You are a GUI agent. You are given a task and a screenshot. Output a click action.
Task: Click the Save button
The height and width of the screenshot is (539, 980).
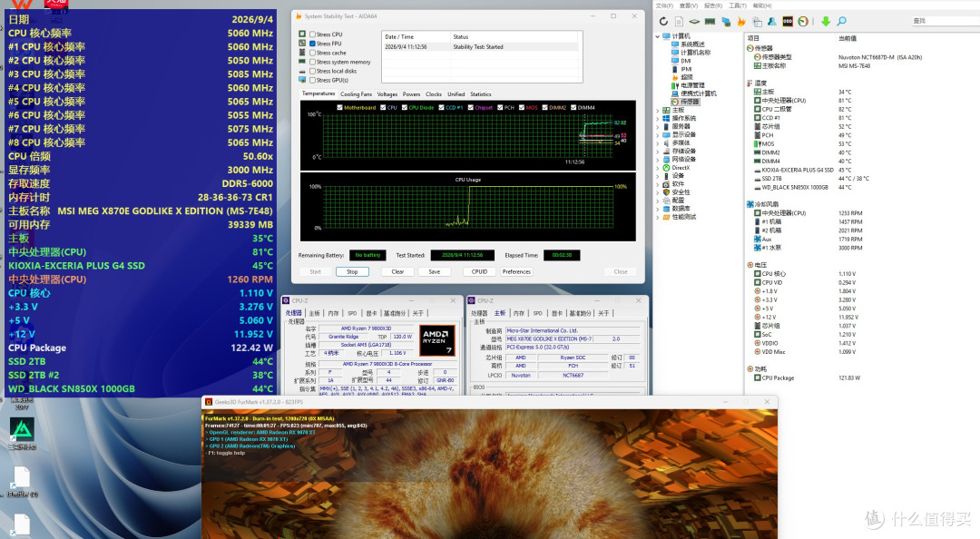(435, 272)
